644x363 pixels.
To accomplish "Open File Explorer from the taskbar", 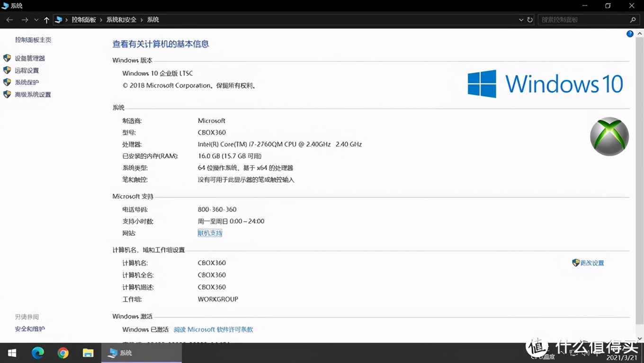I will pos(88,353).
